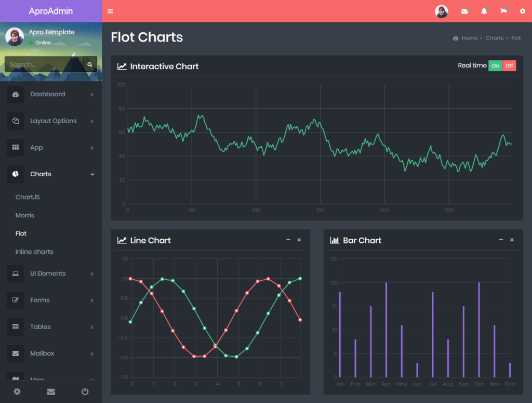Open the gear settings icon in header

click(523, 11)
